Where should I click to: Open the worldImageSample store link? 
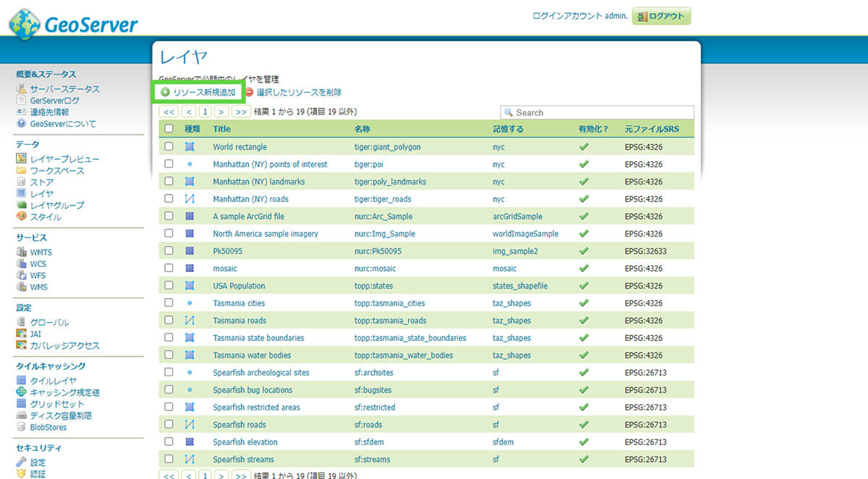pos(526,234)
